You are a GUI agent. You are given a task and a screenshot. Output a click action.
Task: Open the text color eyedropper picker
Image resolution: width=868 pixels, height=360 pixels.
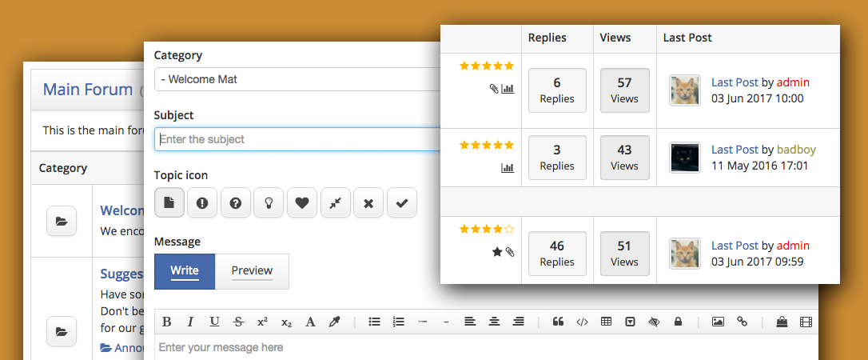coord(334,322)
